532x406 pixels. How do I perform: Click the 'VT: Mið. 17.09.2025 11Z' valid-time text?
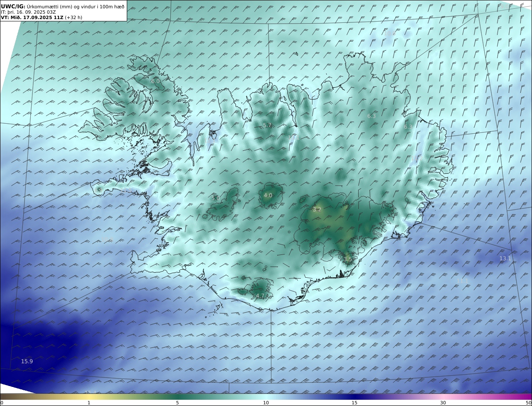tap(32, 17)
